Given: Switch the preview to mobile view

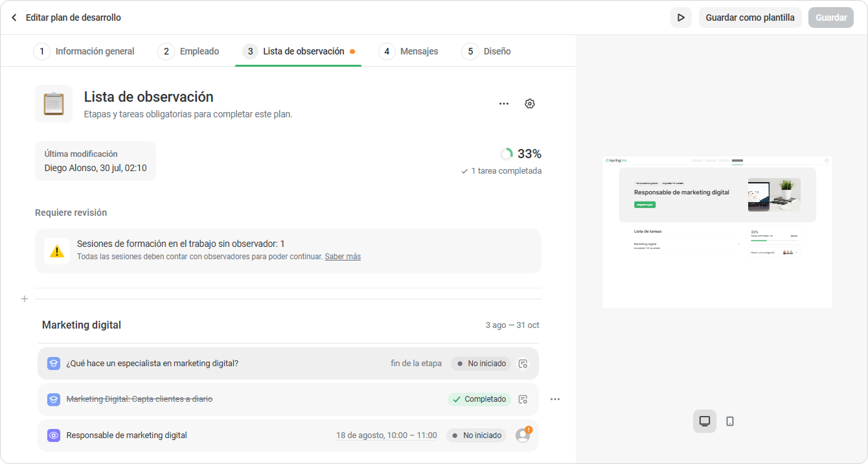Looking at the screenshot, I should coord(730,421).
